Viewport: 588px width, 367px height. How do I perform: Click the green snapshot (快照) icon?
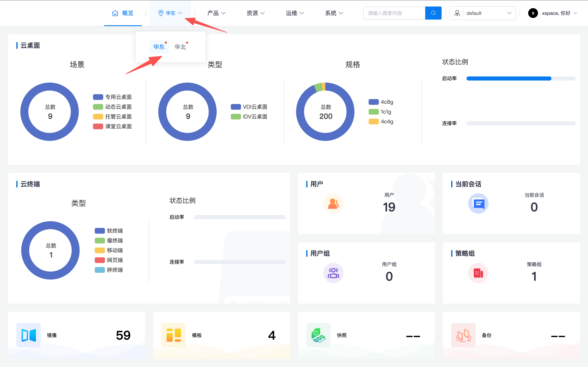(x=318, y=335)
